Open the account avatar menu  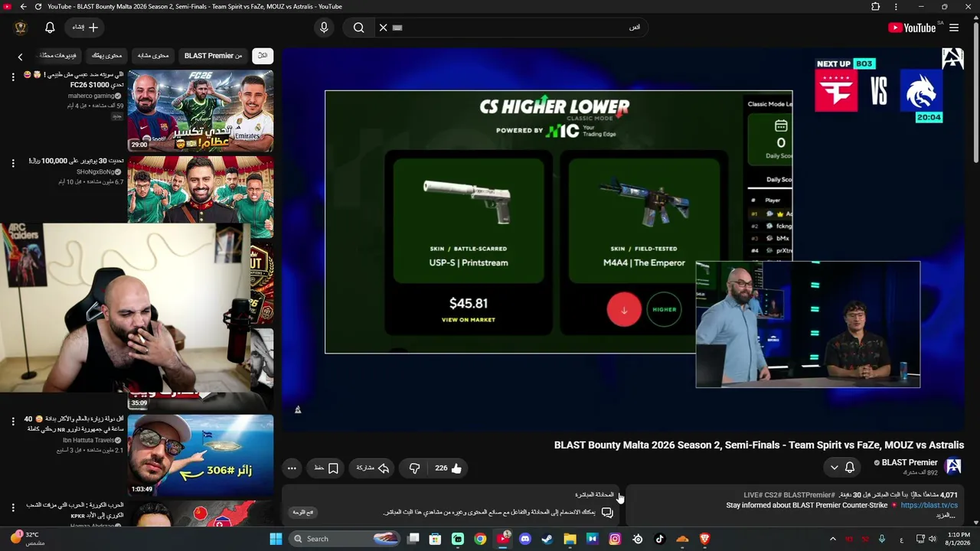21,28
